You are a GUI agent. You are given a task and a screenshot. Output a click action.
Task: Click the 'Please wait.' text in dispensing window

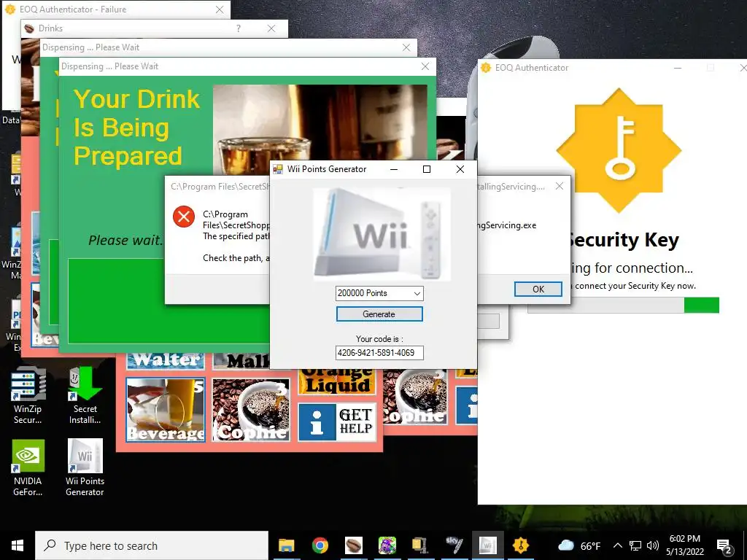[125, 240]
